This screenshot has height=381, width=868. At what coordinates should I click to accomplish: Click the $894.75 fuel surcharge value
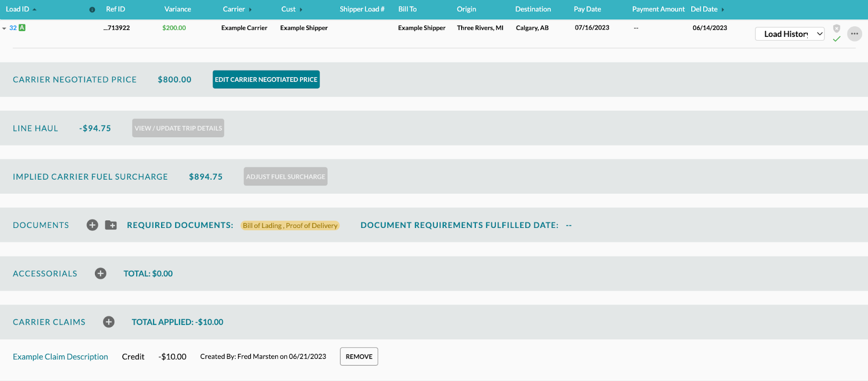point(206,176)
